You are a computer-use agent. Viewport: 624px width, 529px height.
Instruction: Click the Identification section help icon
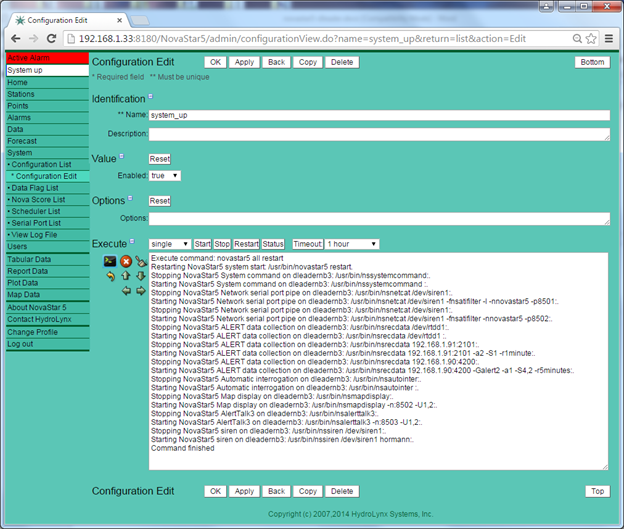coord(150,96)
